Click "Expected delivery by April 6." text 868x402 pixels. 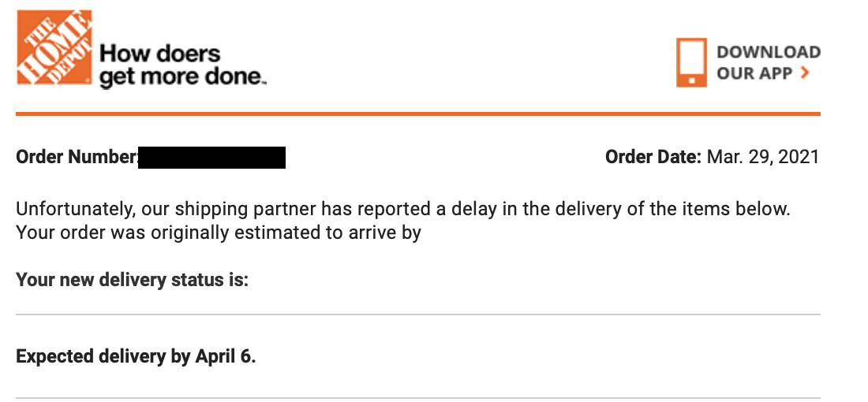click(x=136, y=356)
